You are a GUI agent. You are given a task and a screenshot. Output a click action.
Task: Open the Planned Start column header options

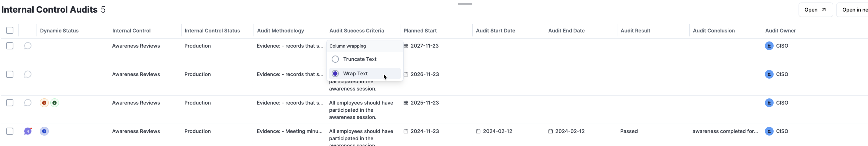point(420,31)
